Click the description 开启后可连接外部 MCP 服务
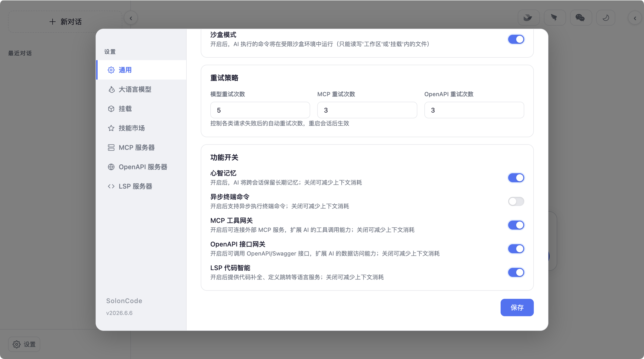Image resolution: width=644 pixels, height=359 pixels. pyautogui.click(x=247, y=230)
